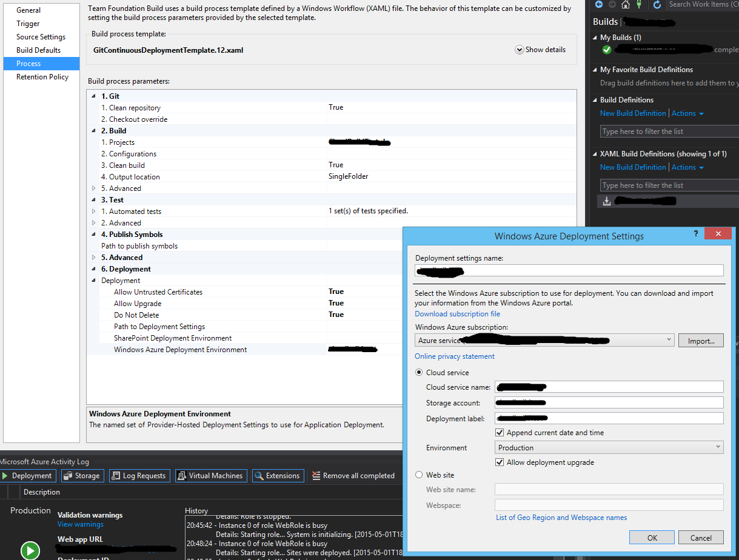The width and height of the screenshot is (739, 560).
Task: Select the Process tab
Action: tap(41, 64)
